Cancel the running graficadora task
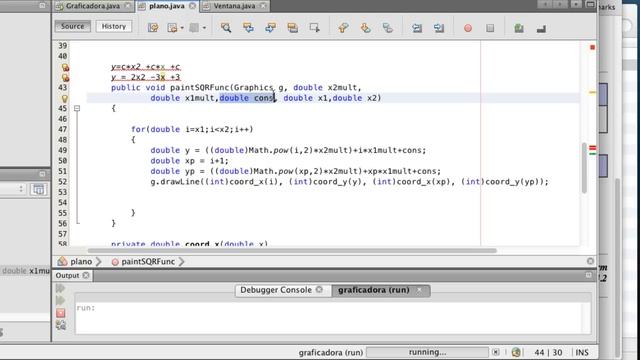 (496, 352)
